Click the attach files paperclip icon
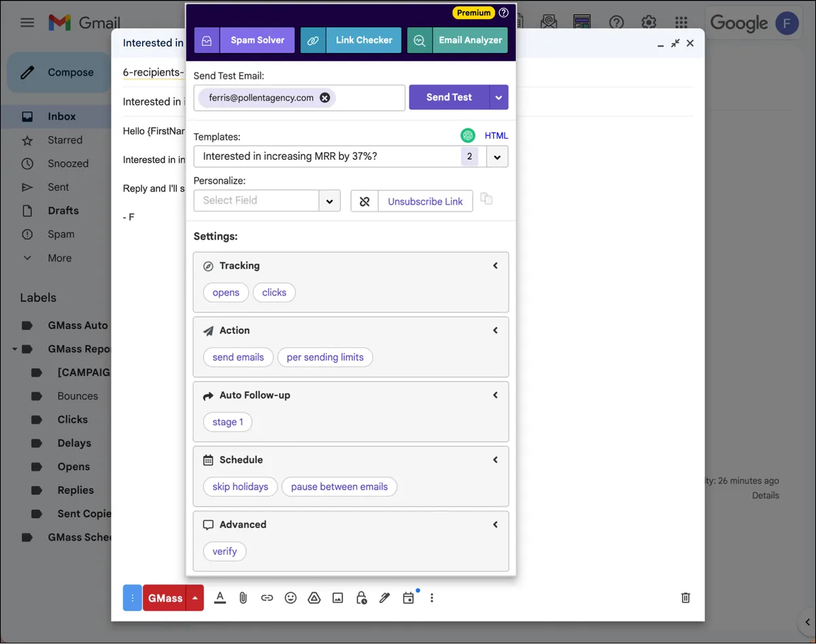This screenshot has height=644, width=816. point(243,598)
